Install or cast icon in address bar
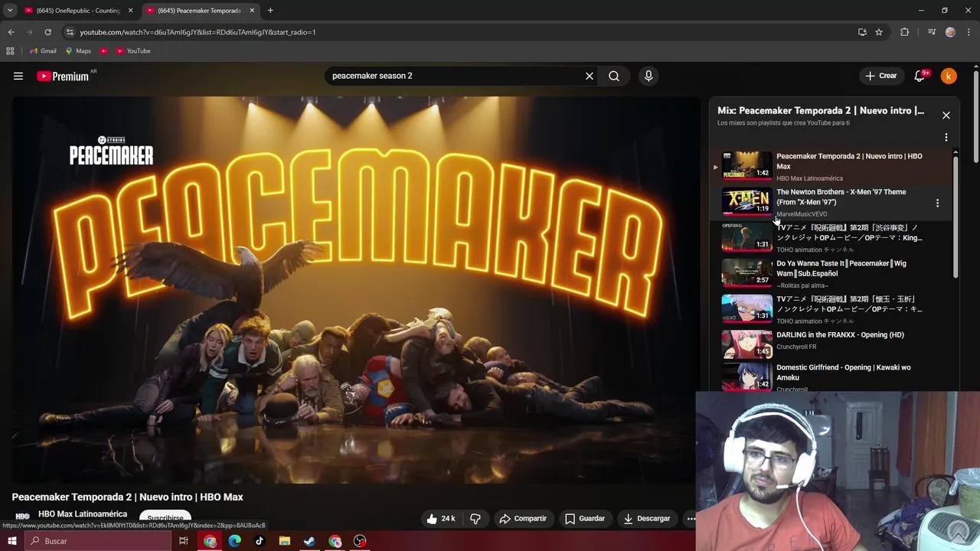Image resolution: width=980 pixels, height=551 pixels. click(862, 32)
